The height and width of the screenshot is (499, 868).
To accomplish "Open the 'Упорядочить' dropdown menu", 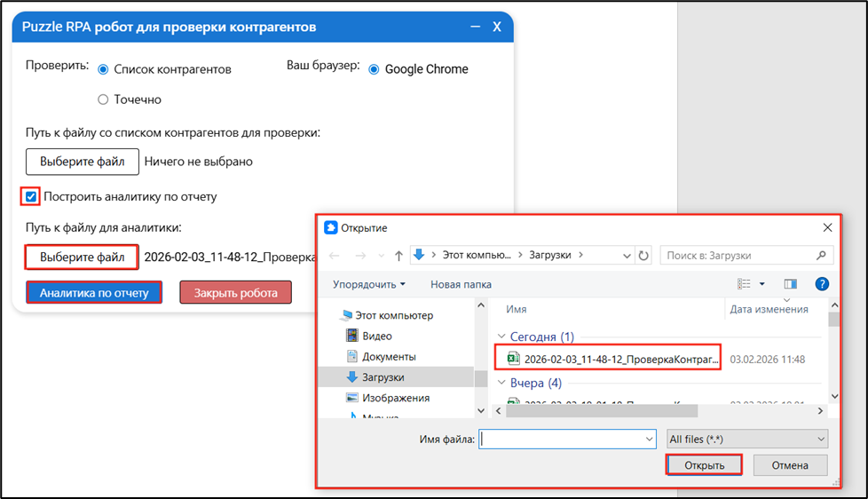I will tap(368, 284).
